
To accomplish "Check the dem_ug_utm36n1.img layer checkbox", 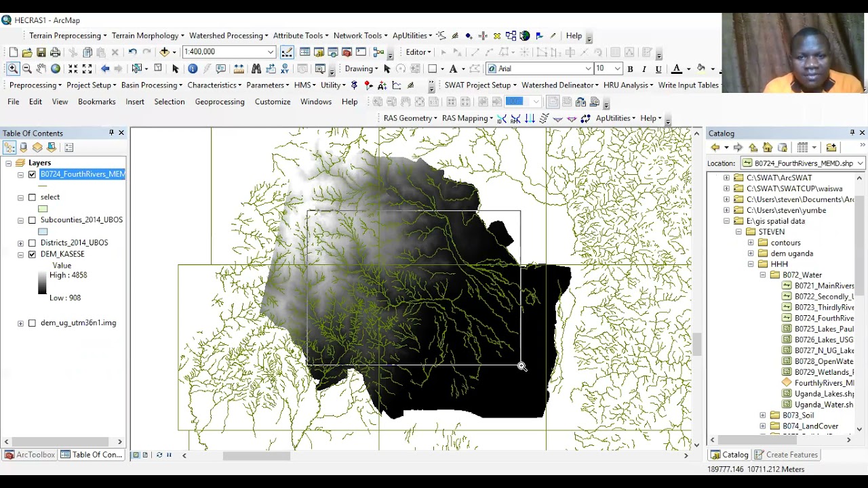I will pyautogui.click(x=32, y=323).
